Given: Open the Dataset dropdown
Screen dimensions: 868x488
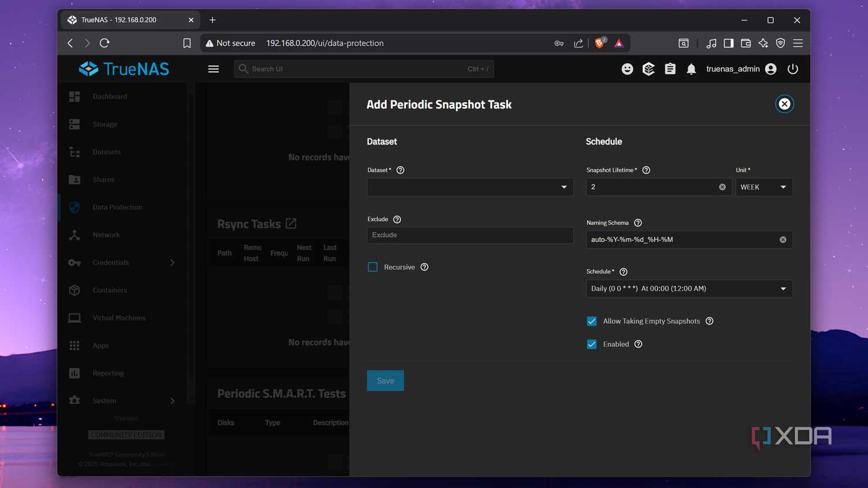Looking at the screenshot, I should pos(470,187).
